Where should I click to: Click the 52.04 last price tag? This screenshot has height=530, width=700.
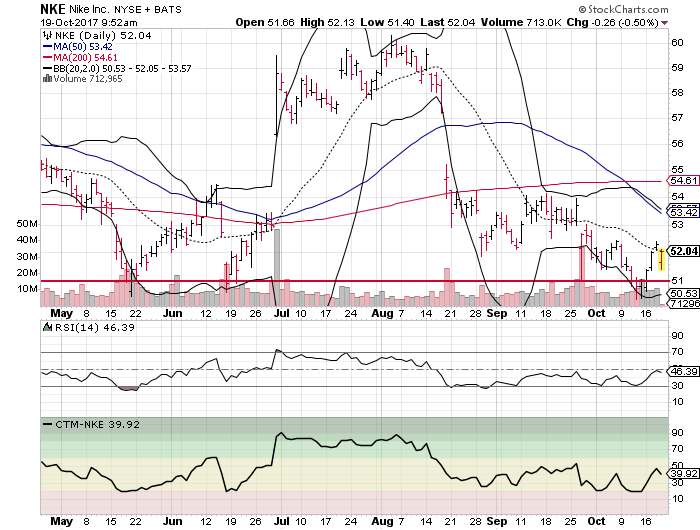(x=683, y=251)
